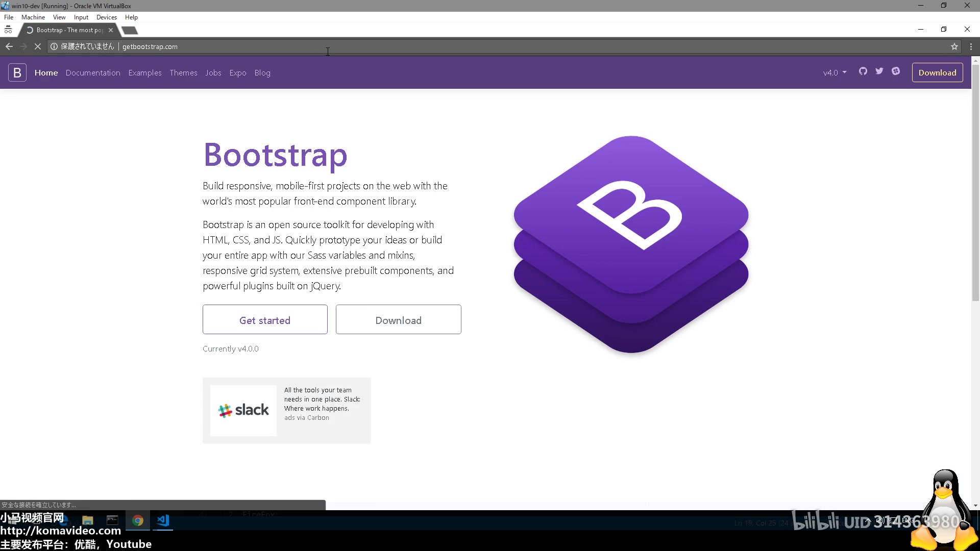The height and width of the screenshot is (551, 980).
Task: Open Visual Studio Code from taskbar
Action: (163, 520)
